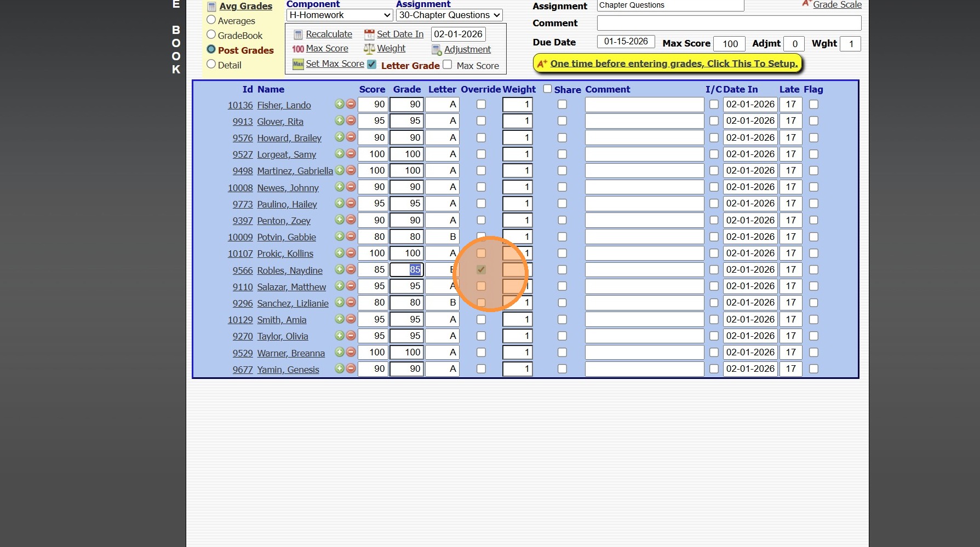Click red minus icon for Robles, Naydine

351,269
